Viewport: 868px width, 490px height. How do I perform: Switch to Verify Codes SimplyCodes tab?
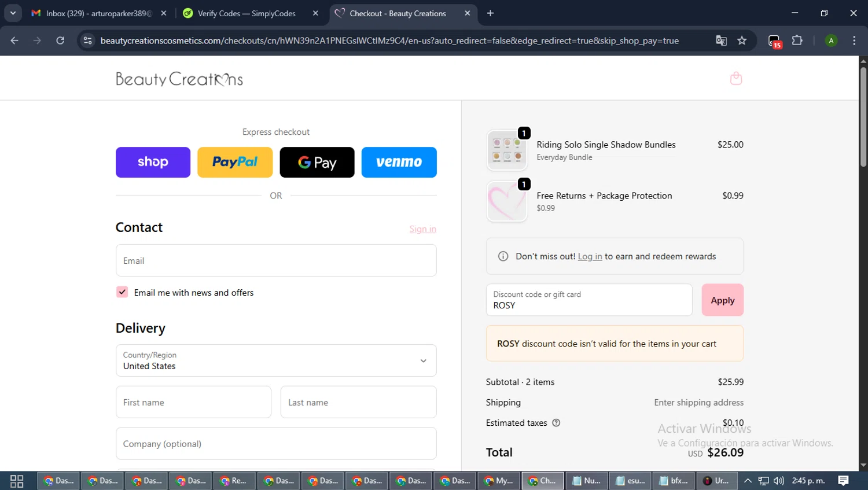[250, 13]
